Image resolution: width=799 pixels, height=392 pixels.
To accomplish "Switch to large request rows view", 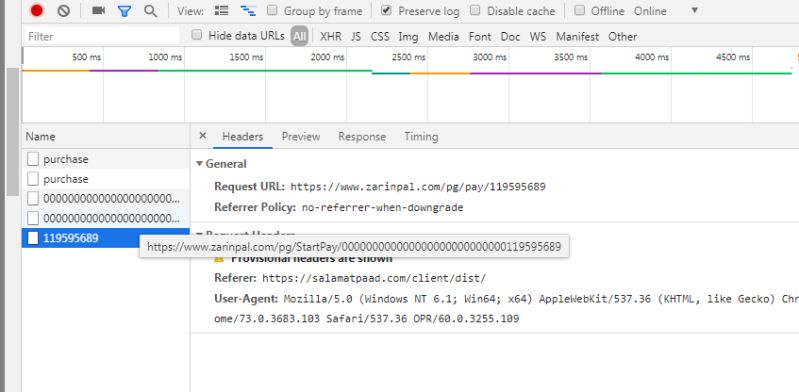I will click(x=221, y=10).
